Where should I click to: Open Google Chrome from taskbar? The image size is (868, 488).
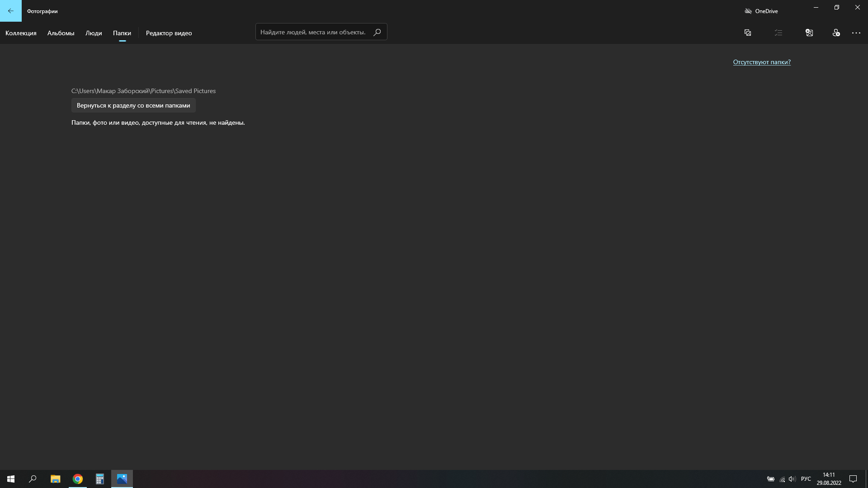78,479
